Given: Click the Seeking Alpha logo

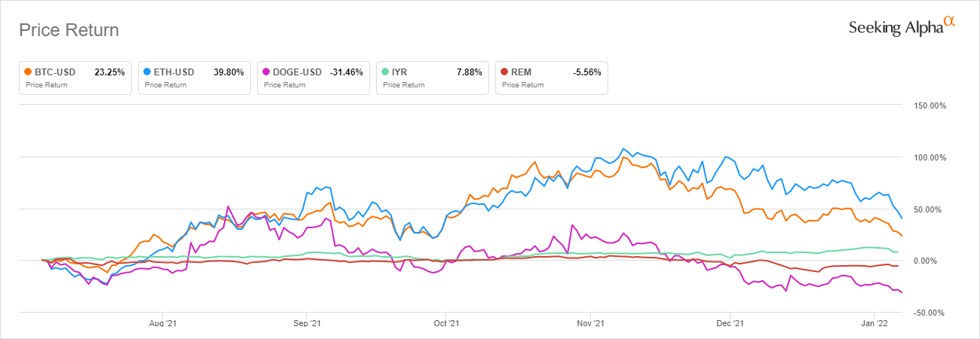Looking at the screenshot, I should click(x=902, y=26).
